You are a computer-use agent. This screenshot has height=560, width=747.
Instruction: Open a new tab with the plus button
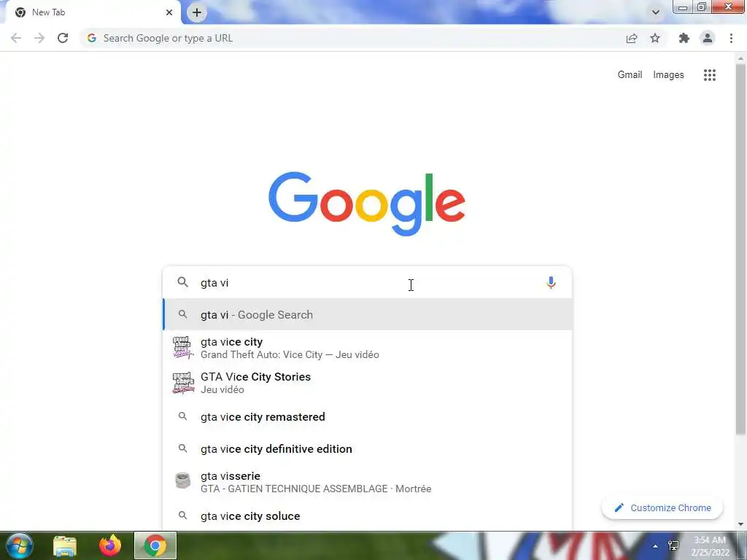tap(197, 12)
